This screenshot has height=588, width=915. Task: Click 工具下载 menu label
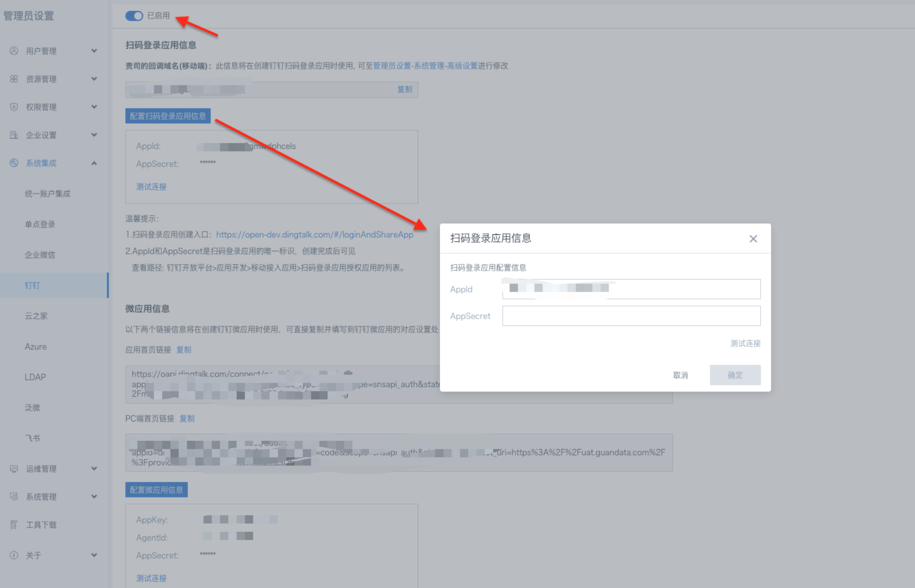(41, 525)
